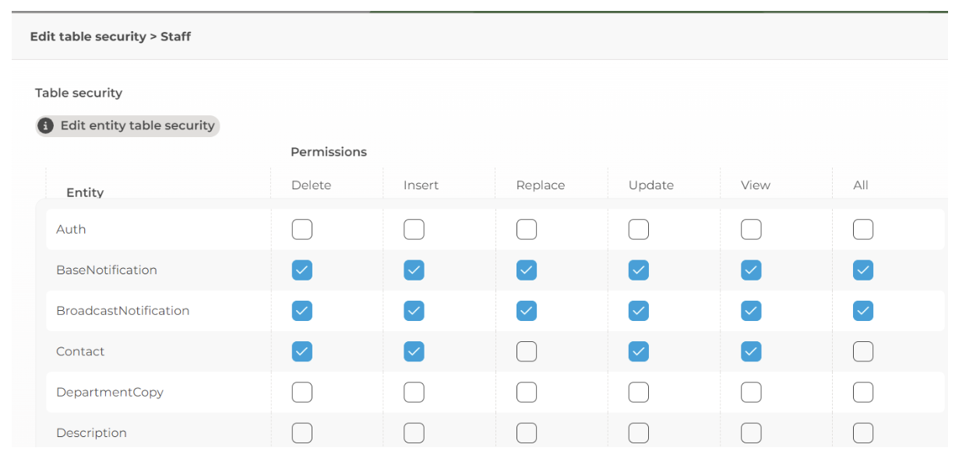
Task: Check Update permission for Description
Action: pos(639,432)
